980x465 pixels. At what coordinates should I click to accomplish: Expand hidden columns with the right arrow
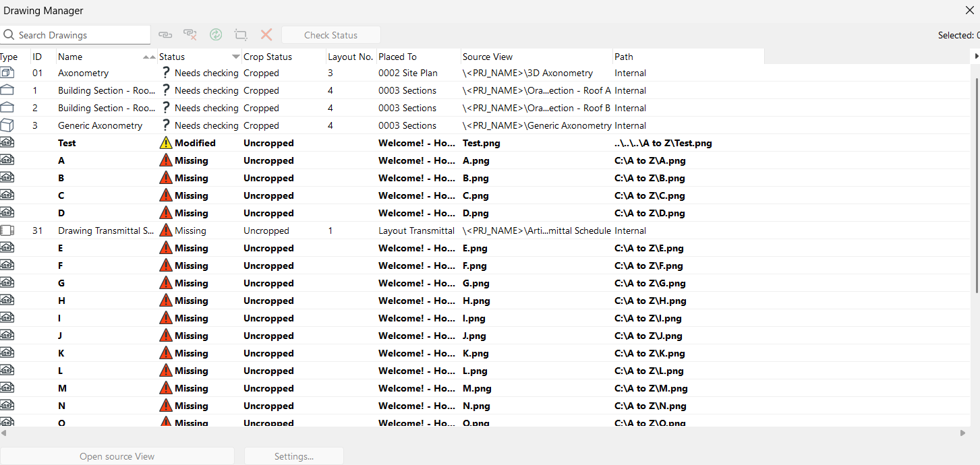point(976,57)
